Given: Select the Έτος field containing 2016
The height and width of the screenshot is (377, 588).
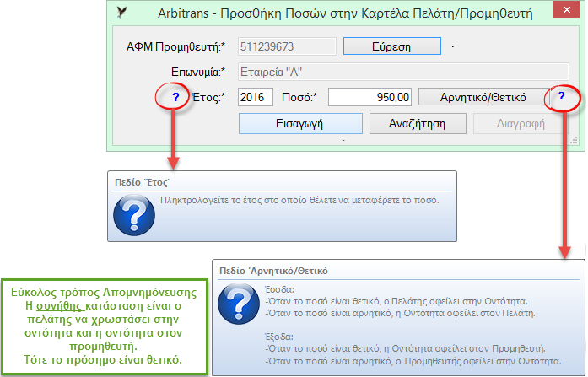Looking at the screenshot, I should [256, 97].
